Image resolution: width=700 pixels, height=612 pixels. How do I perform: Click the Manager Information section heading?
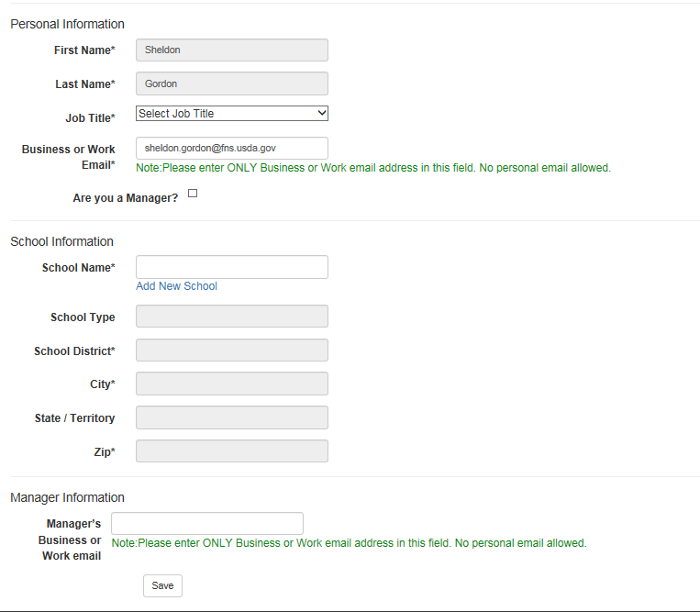(x=67, y=497)
